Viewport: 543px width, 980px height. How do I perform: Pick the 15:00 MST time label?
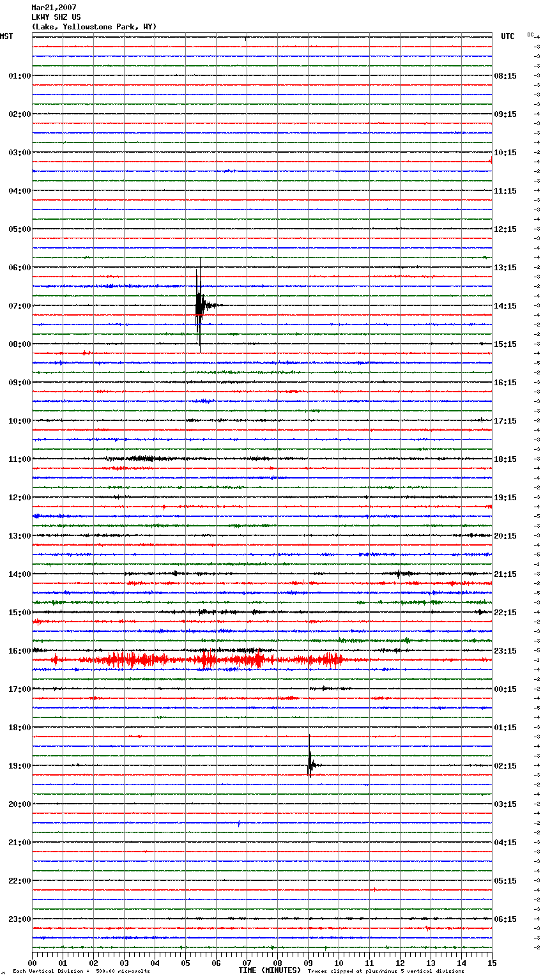pos(20,613)
